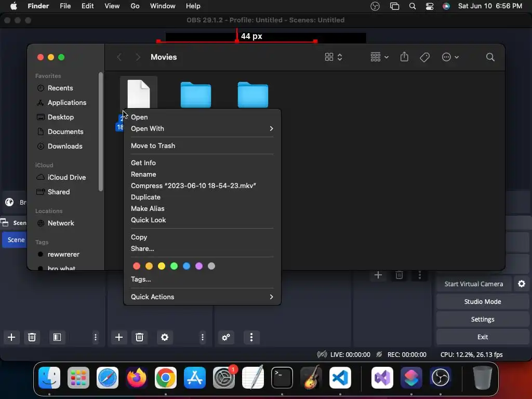
Task: Open Firefox from the Dock
Action: pos(137,378)
